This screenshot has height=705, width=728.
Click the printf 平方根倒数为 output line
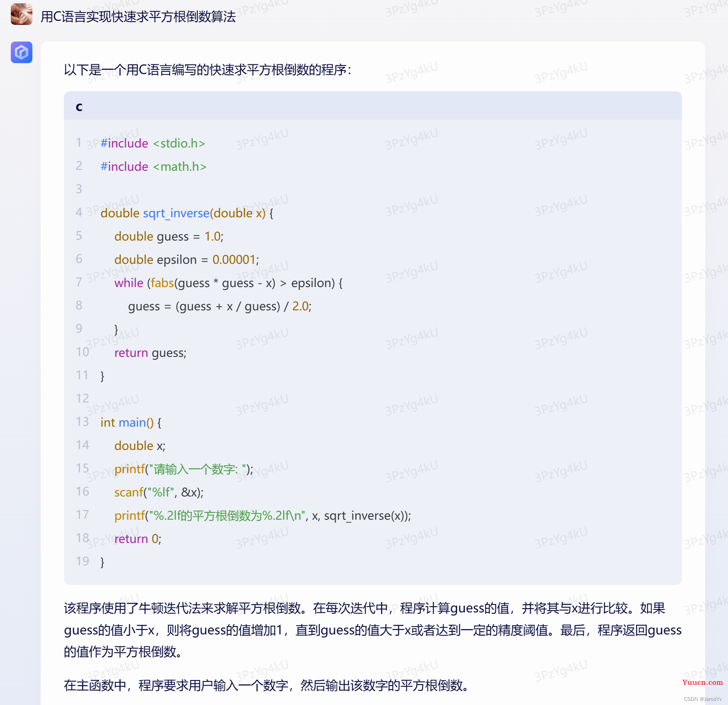pyautogui.click(x=262, y=516)
